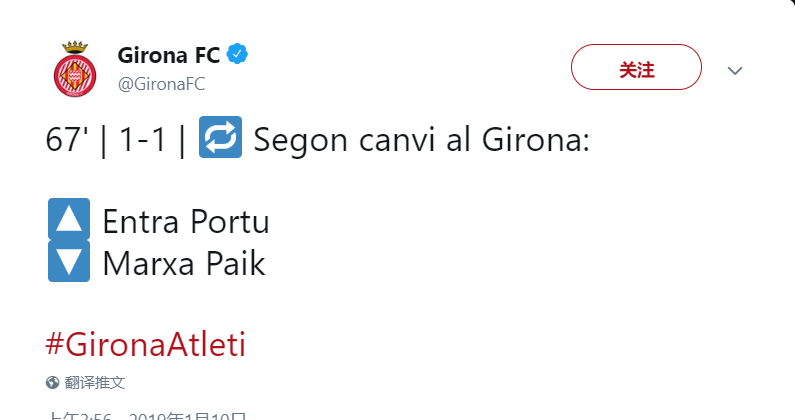Expand the tweet options chevron
Image resolution: width=795 pixels, height=420 pixels.
click(x=735, y=71)
